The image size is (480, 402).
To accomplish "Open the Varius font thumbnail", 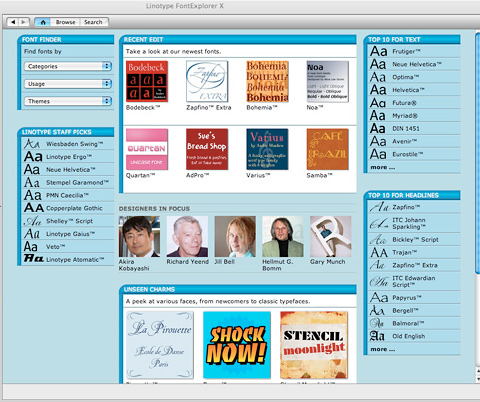I will coord(267,149).
